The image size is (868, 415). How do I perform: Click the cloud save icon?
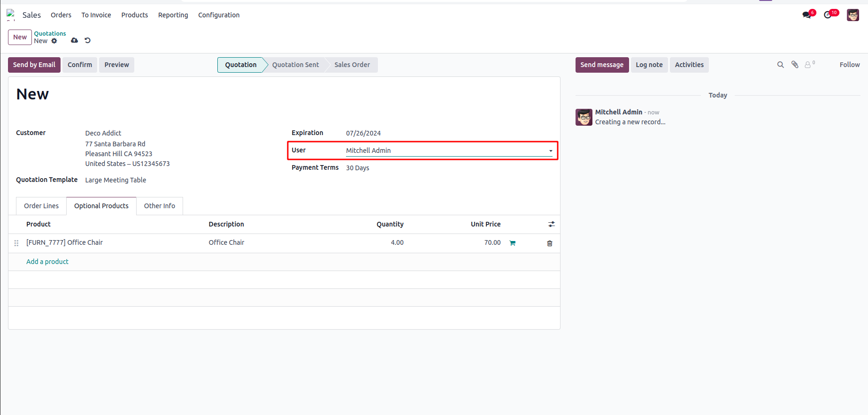point(74,40)
